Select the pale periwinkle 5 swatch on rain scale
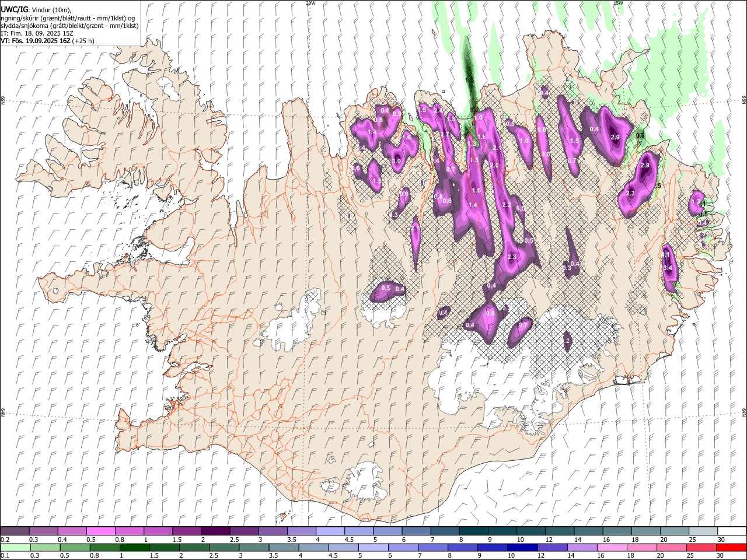This screenshot has width=747, height=560. click(x=373, y=548)
